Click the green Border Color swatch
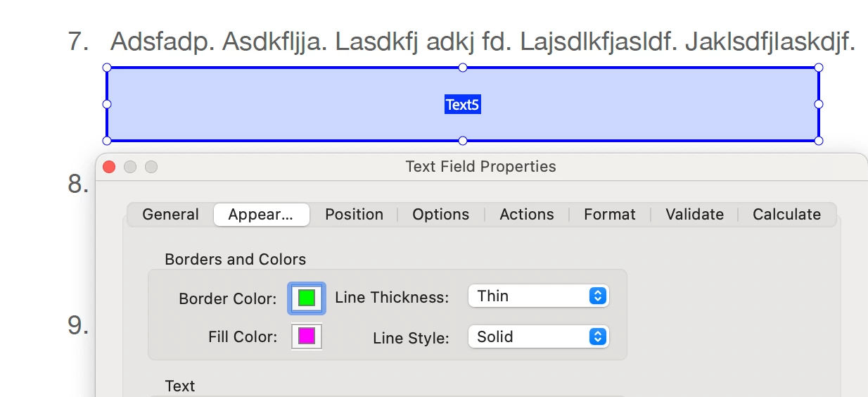 click(306, 298)
